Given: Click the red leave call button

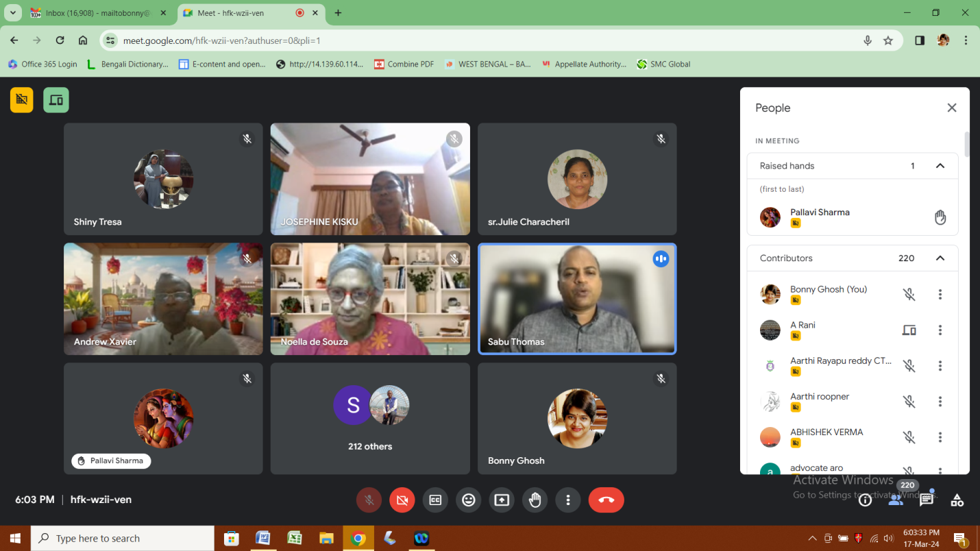Looking at the screenshot, I should (606, 500).
